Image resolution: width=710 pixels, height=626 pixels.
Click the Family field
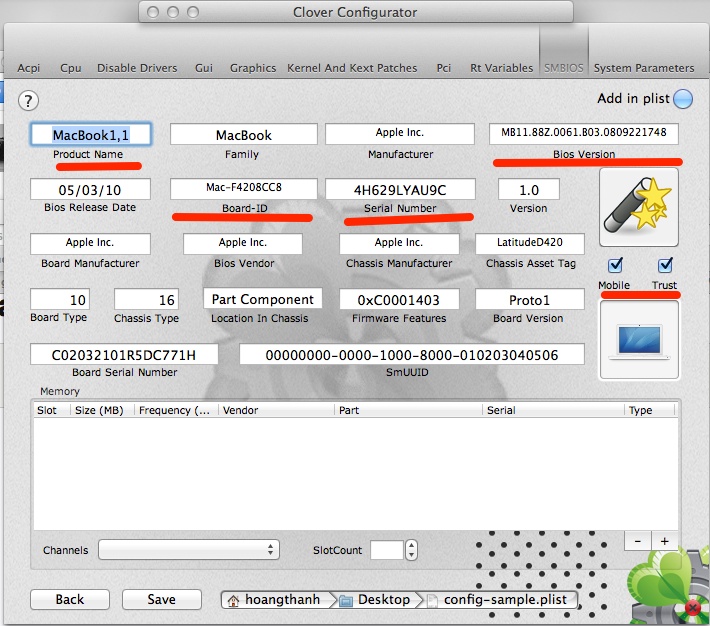click(244, 134)
